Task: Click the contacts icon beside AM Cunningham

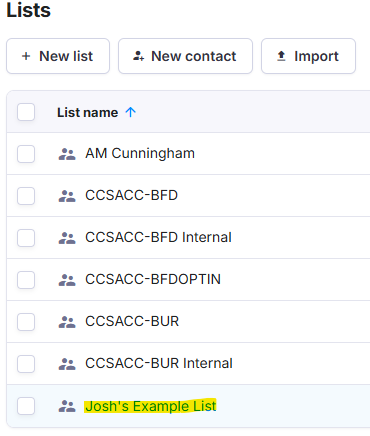Action: point(67,154)
